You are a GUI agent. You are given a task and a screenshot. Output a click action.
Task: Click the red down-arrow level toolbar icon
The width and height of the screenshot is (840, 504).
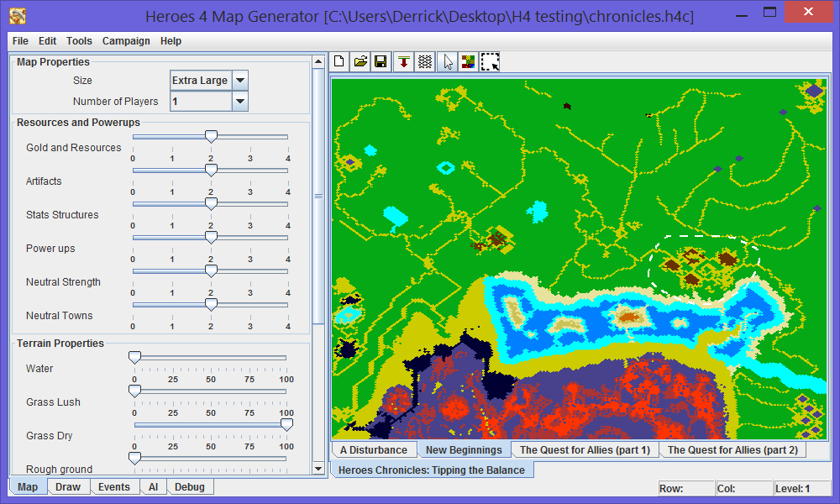(404, 62)
